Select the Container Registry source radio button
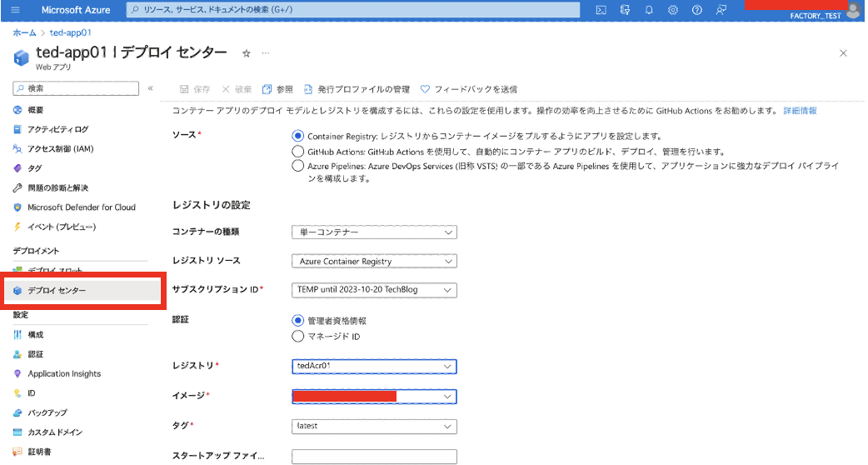 [298, 136]
